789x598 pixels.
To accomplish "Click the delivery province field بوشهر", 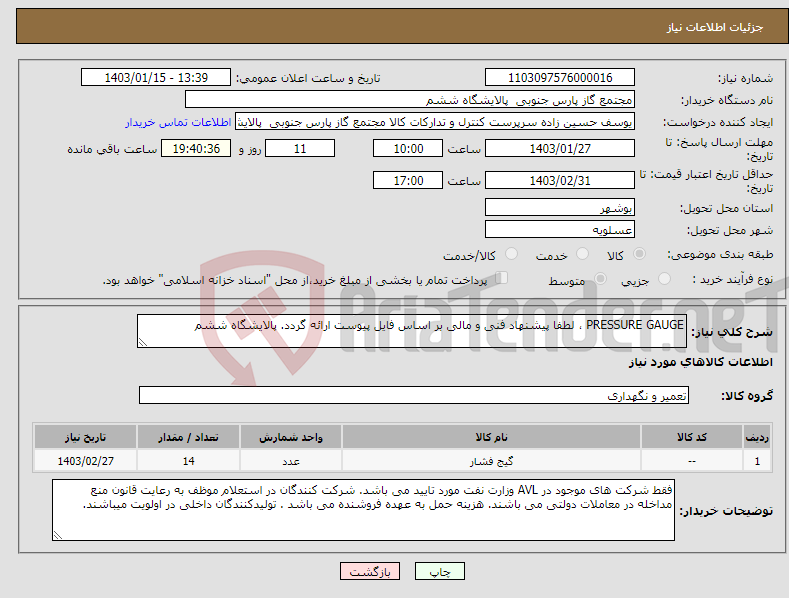I will tap(560, 207).
